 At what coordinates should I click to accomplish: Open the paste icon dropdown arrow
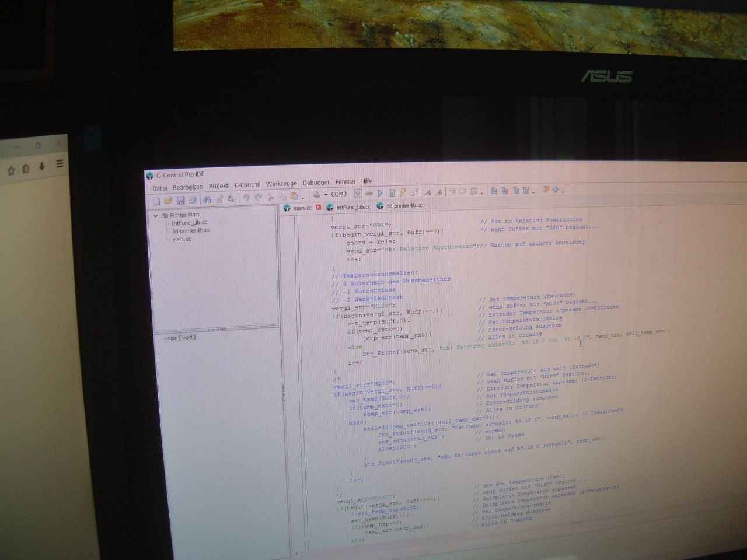click(x=303, y=198)
